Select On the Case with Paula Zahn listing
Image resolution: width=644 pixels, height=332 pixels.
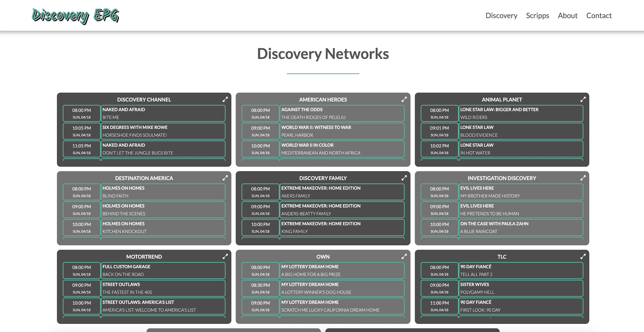[521, 227]
